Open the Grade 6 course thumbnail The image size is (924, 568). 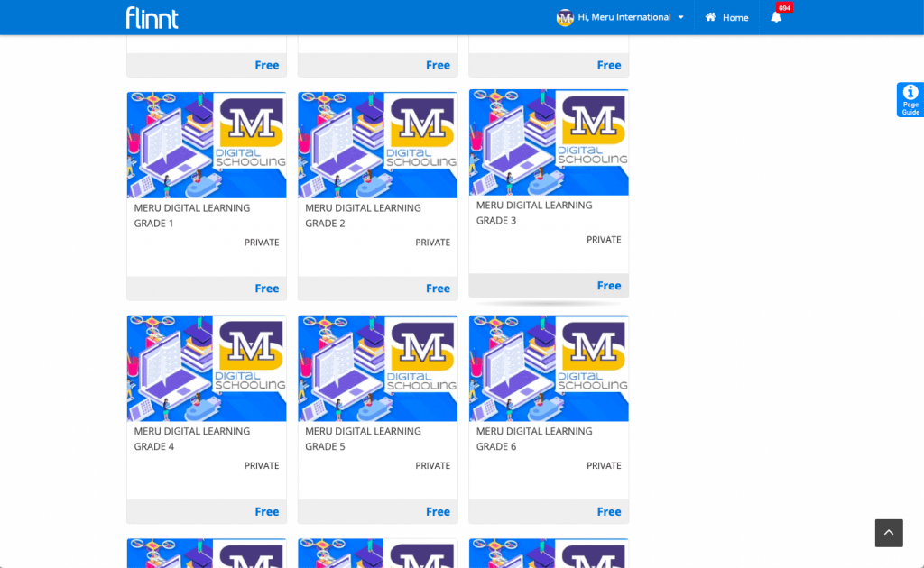point(549,368)
